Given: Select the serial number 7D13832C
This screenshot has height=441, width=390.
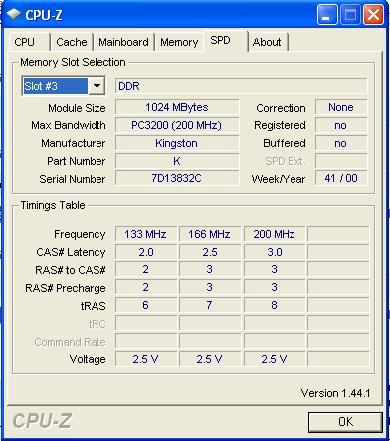Looking at the screenshot, I should [x=177, y=178].
